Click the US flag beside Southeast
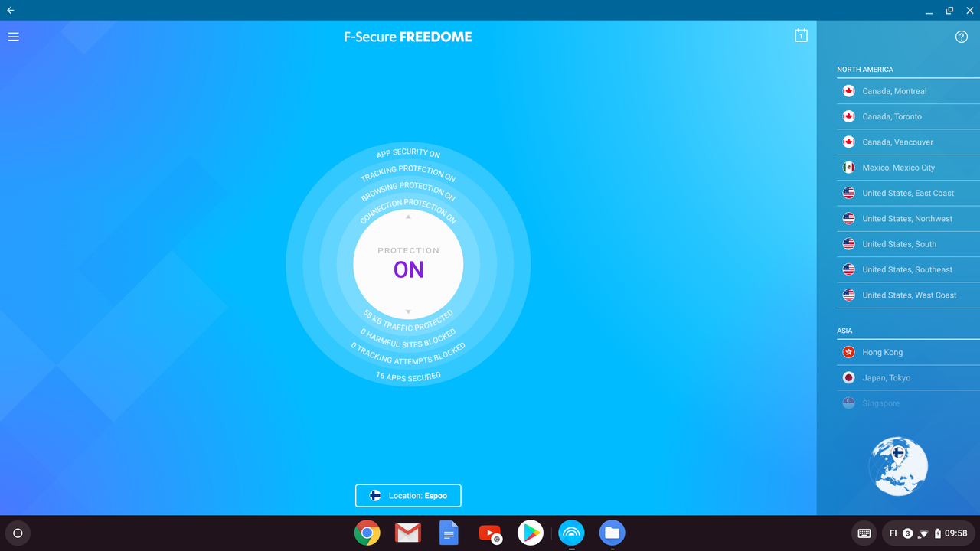This screenshot has height=551, width=980. pyautogui.click(x=848, y=269)
